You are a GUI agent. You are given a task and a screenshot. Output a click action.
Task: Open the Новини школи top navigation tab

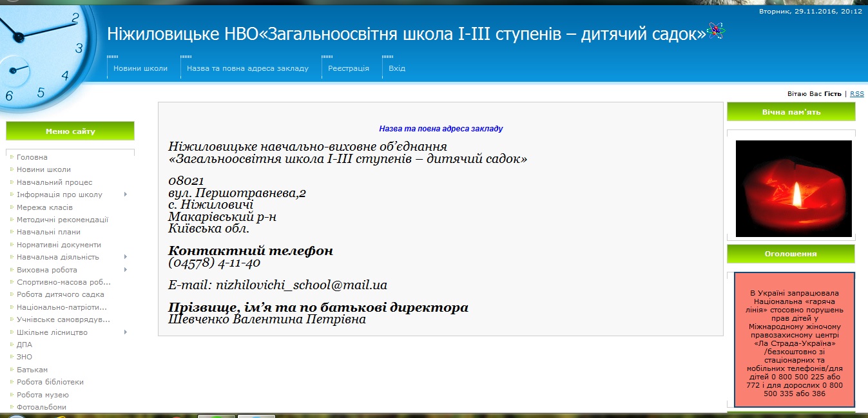click(x=140, y=68)
